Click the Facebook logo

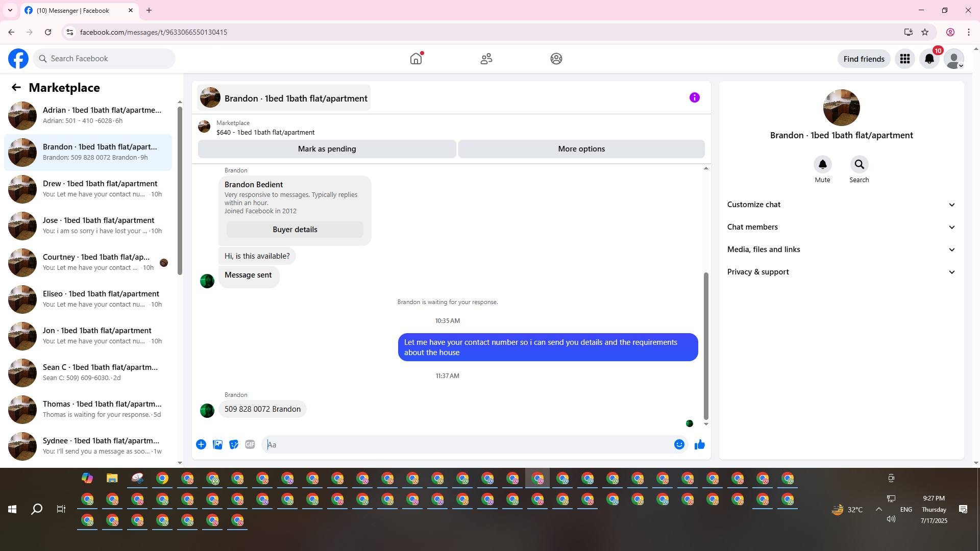18,59
